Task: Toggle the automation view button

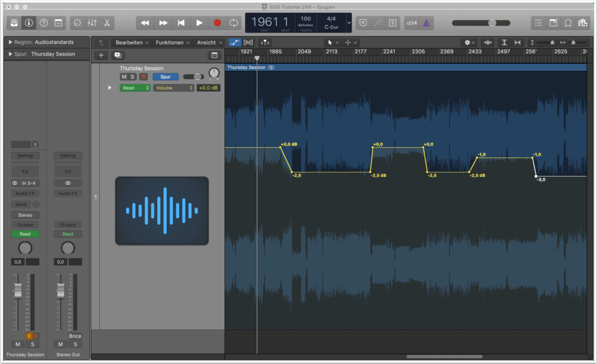Action: click(235, 43)
